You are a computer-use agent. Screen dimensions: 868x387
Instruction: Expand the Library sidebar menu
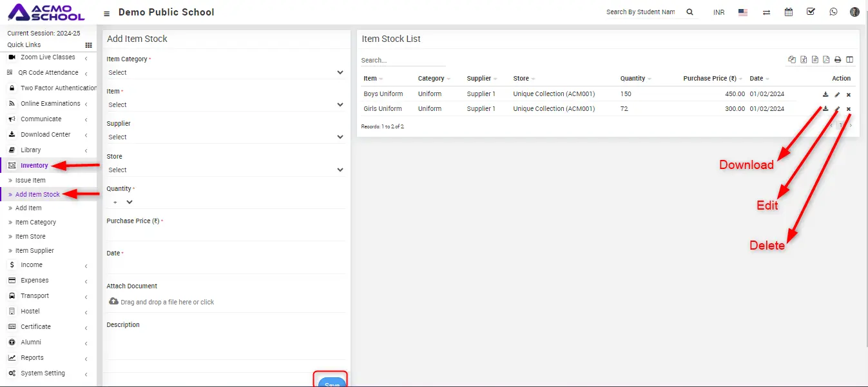click(x=31, y=150)
